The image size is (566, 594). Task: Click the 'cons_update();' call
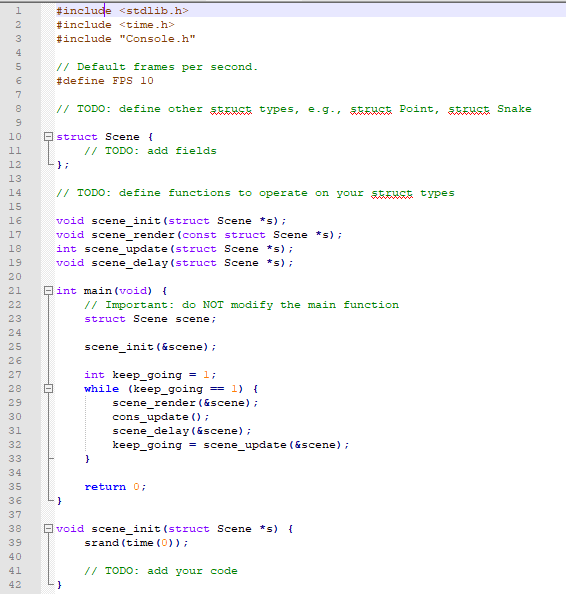coord(161,417)
